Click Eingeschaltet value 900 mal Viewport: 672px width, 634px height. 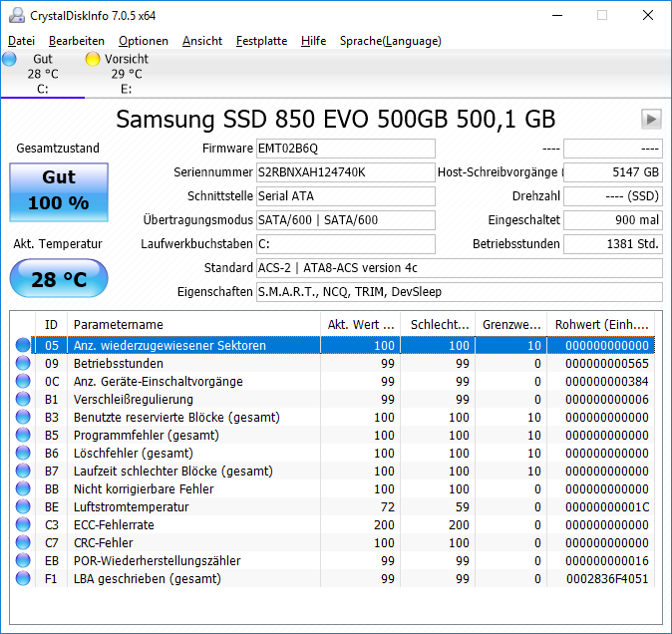[613, 220]
